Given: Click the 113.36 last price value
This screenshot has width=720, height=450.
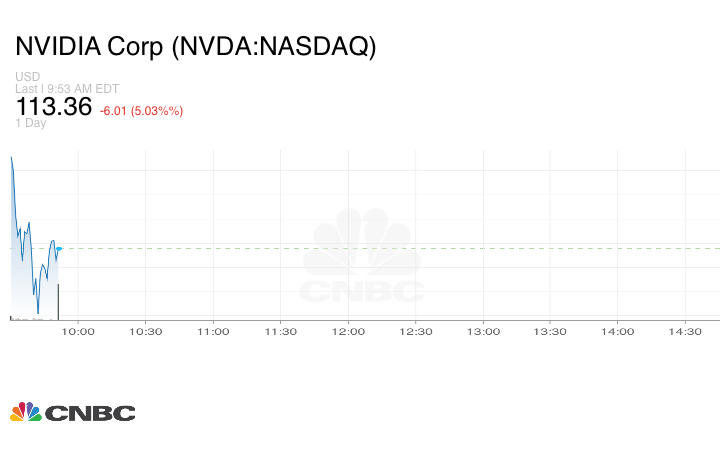Looking at the screenshot, I should click(53, 107).
